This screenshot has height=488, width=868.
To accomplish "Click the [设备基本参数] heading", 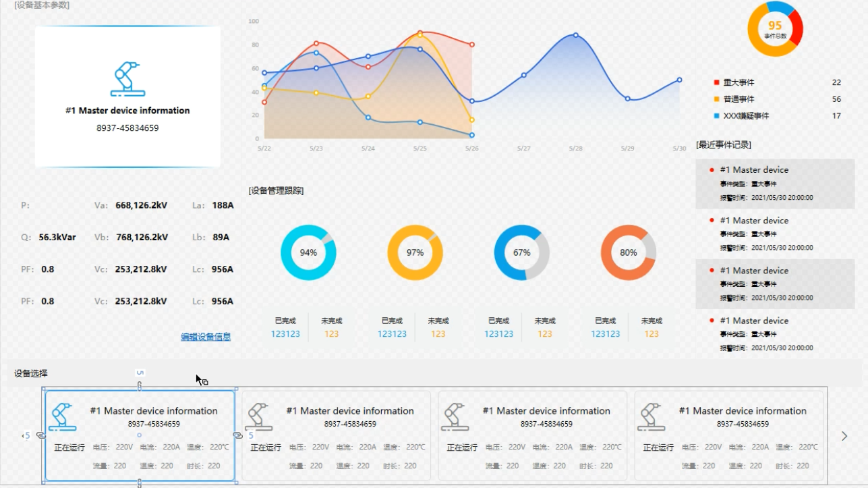I will (x=41, y=5).
